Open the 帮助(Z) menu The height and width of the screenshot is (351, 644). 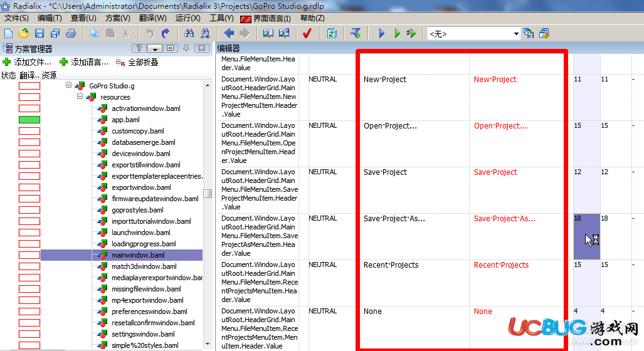pos(312,18)
